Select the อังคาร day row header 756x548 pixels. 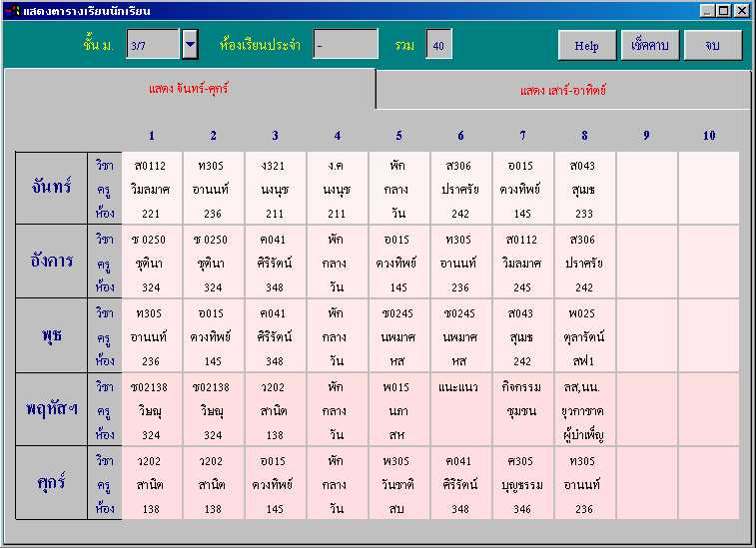point(52,262)
